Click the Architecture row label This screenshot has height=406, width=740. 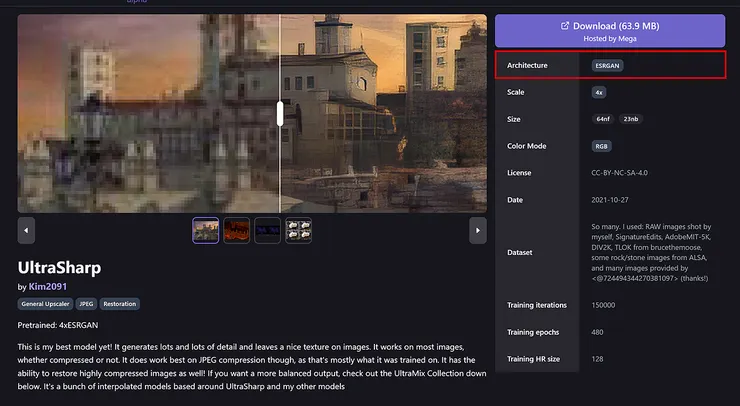(x=527, y=66)
